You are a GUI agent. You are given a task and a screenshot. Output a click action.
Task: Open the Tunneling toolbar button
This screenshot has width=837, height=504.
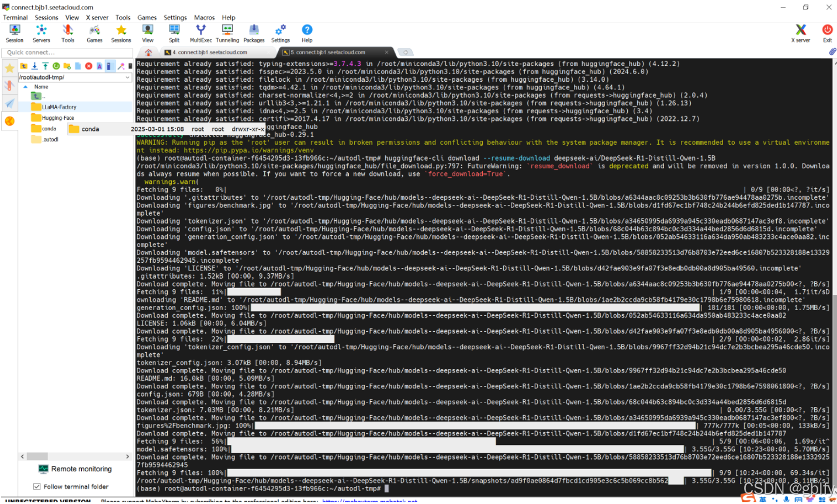point(227,34)
